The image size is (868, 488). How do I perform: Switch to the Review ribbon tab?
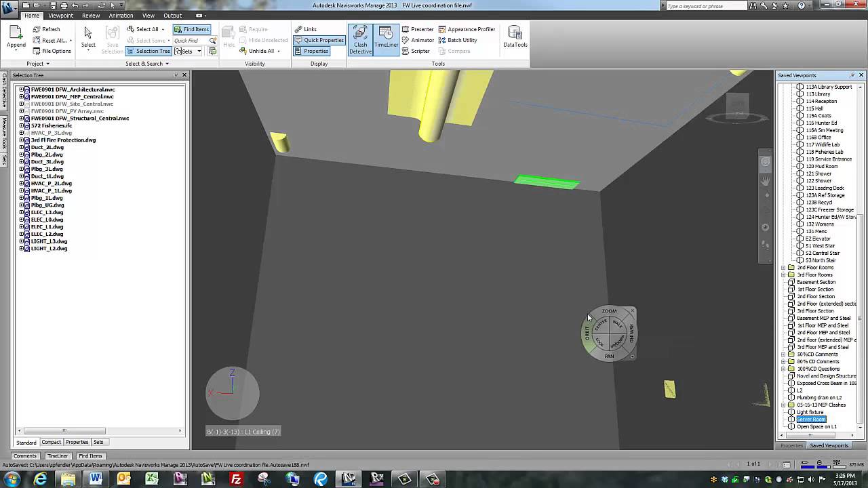[x=90, y=16]
